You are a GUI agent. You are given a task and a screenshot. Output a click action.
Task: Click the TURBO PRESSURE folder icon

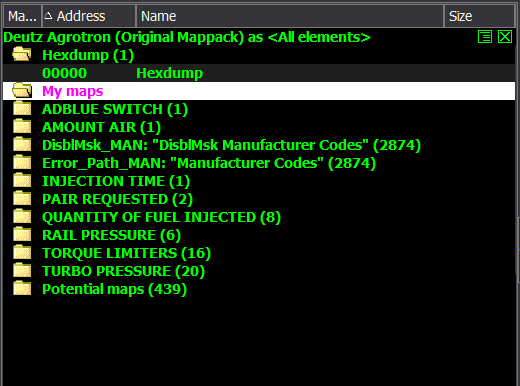[x=22, y=271]
